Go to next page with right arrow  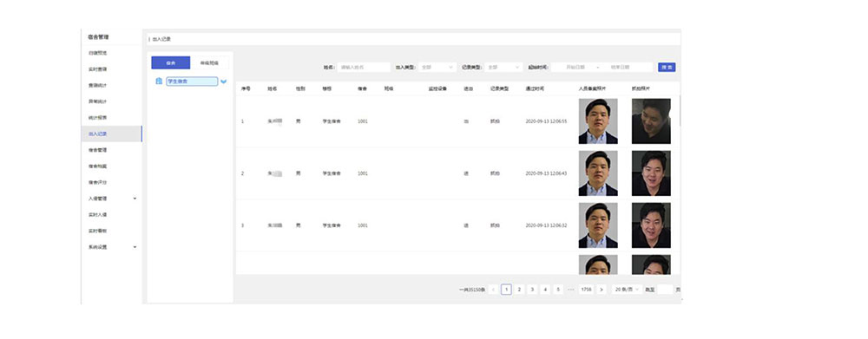[602, 290]
